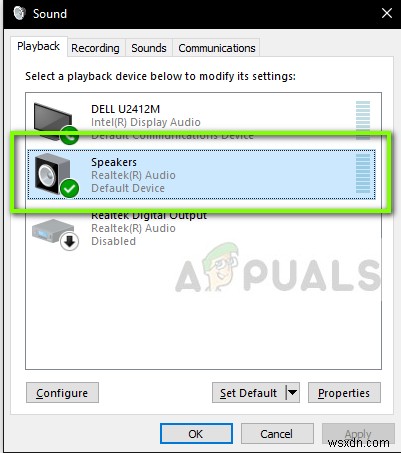
Task: Click the Speakers device icon
Action: click(x=52, y=174)
